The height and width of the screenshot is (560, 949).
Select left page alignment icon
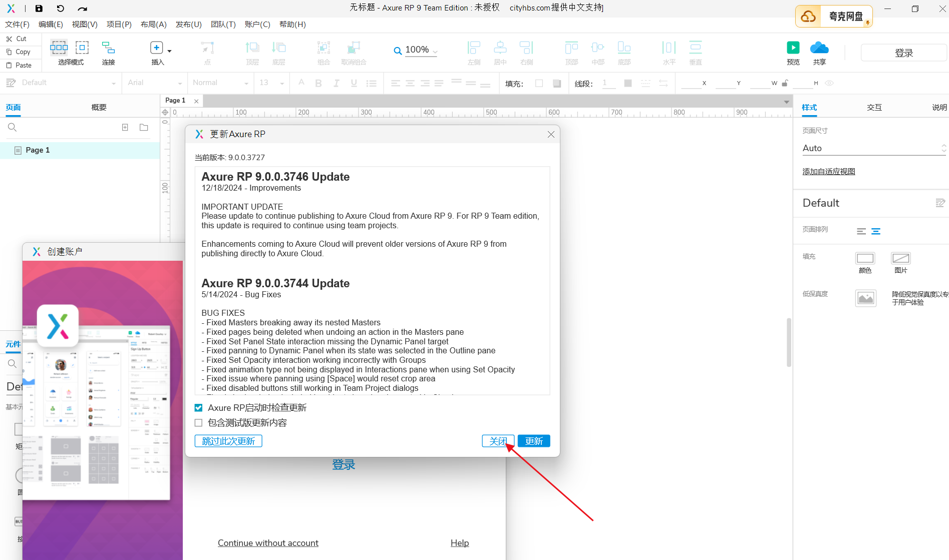(861, 231)
